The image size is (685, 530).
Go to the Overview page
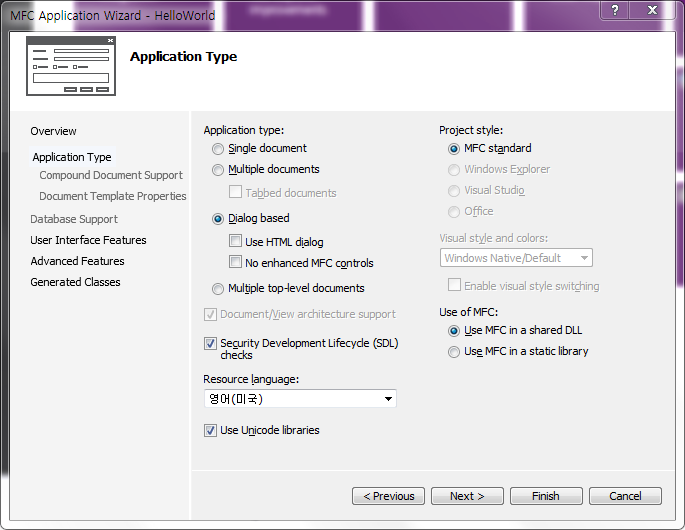(x=53, y=131)
